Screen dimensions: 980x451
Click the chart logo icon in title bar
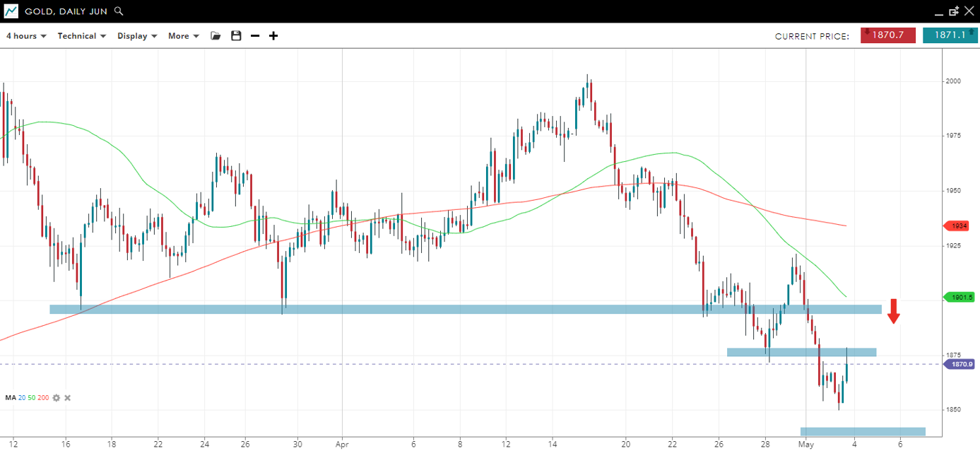tap(11, 11)
